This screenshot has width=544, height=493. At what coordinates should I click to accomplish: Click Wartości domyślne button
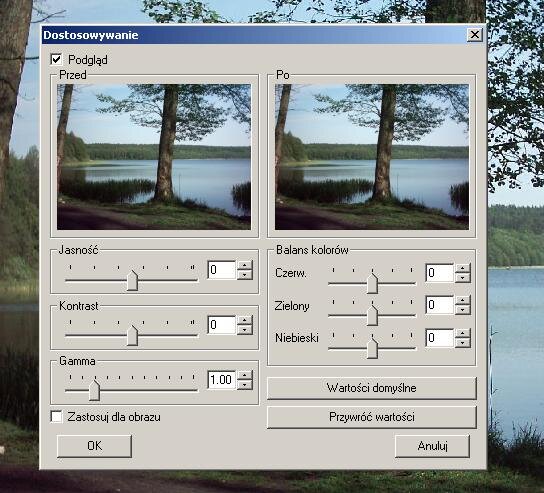tap(372, 388)
